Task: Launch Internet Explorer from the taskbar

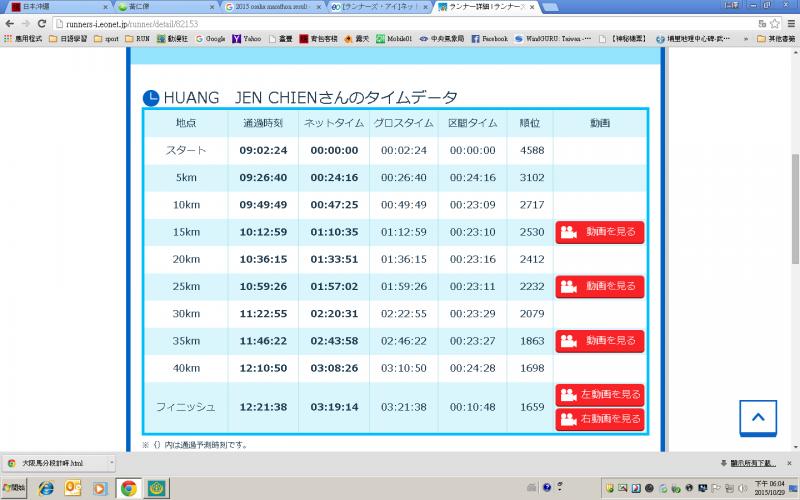Action: click(x=46, y=488)
